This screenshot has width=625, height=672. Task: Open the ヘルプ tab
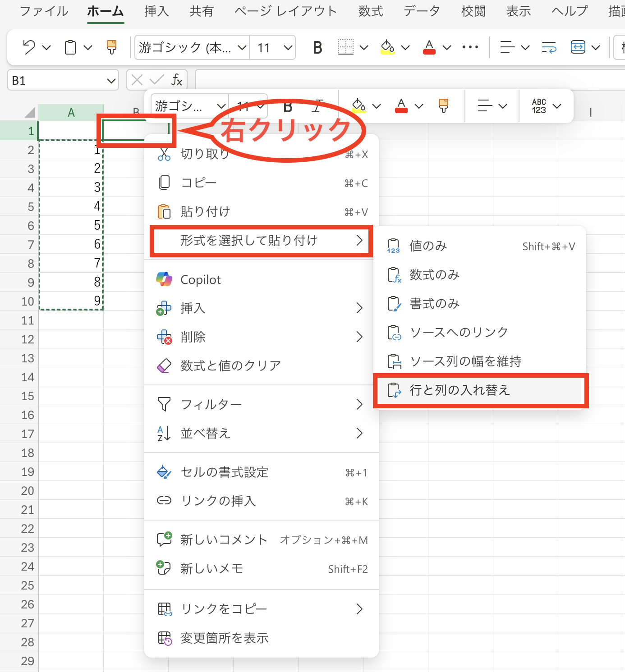pos(570,11)
